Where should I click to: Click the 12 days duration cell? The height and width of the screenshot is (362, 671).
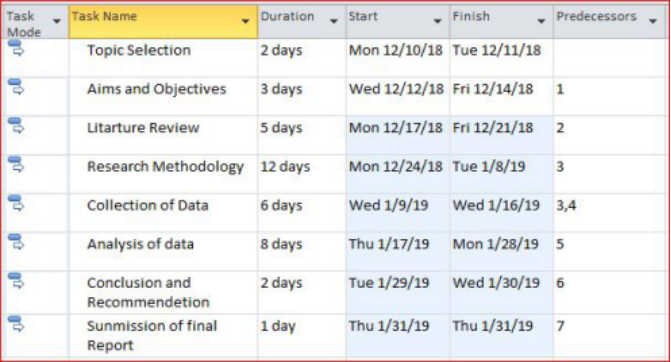click(x=302, y=174)
